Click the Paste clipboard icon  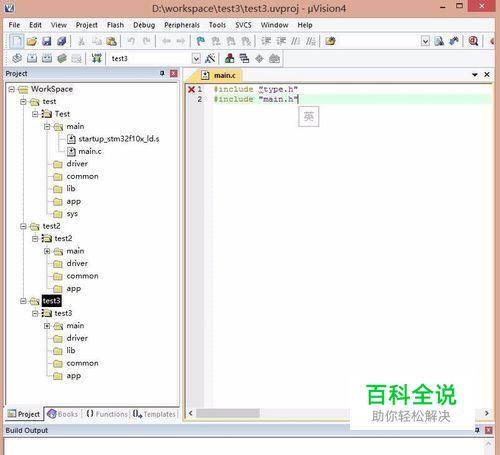[x=111, y=41]
